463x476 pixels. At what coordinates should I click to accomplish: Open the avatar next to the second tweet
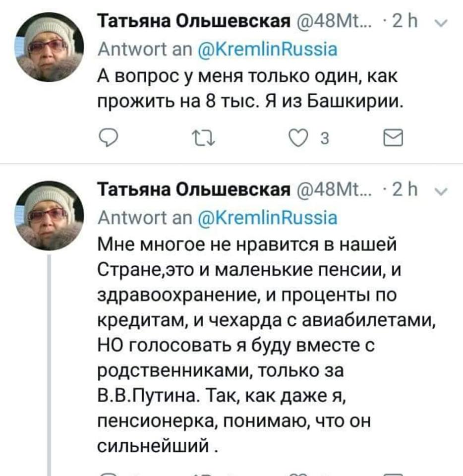tap(48, 214)
